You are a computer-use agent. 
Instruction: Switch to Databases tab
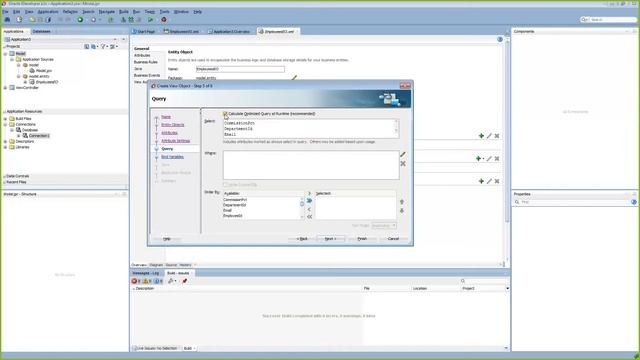[x=41, y=31]
